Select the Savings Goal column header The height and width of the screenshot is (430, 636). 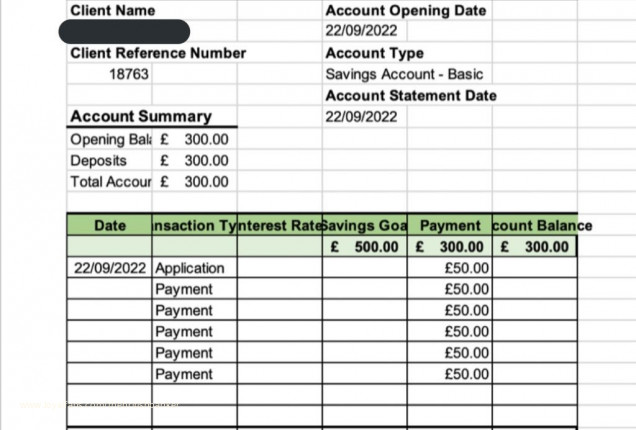pos(364,226)
